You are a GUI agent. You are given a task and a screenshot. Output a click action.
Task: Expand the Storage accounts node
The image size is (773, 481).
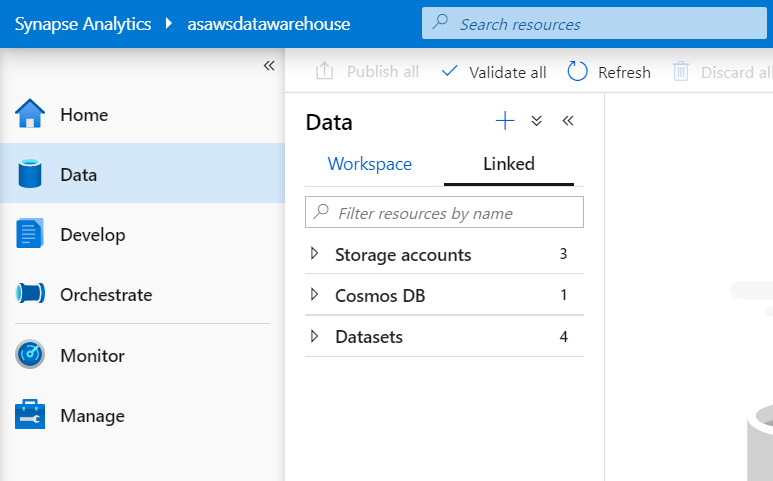click(315, 254)
